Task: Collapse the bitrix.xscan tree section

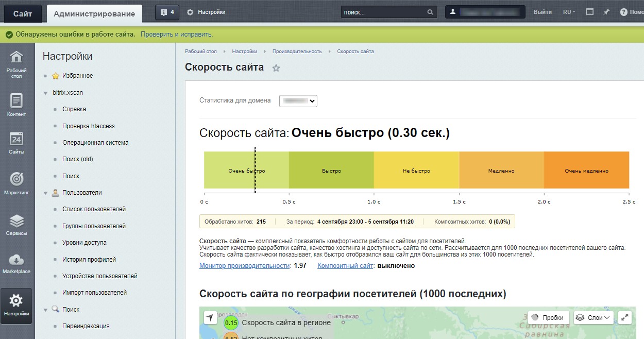Action: click(46, 93)
